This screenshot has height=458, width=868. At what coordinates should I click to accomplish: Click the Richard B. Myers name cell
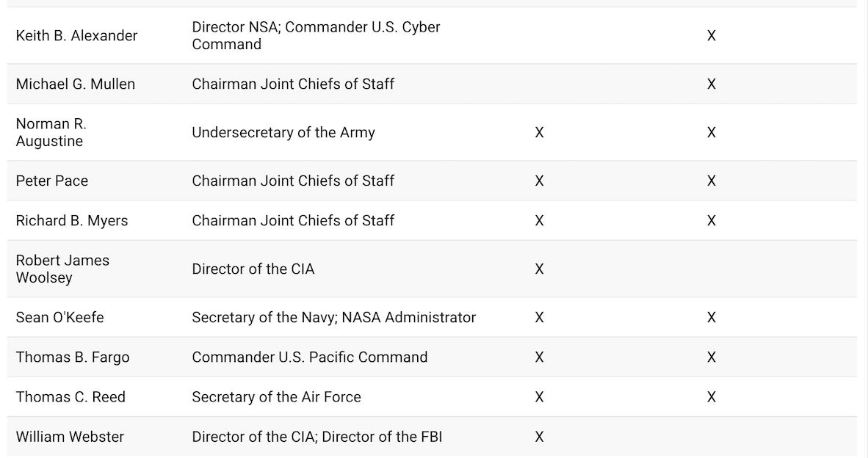point(72,221)
